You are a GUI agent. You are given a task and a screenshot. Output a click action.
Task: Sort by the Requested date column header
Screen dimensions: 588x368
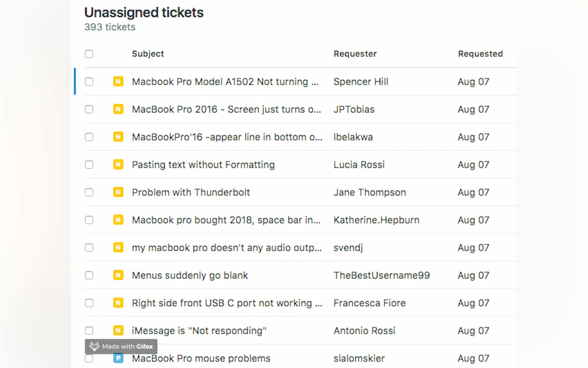point(480,54)
